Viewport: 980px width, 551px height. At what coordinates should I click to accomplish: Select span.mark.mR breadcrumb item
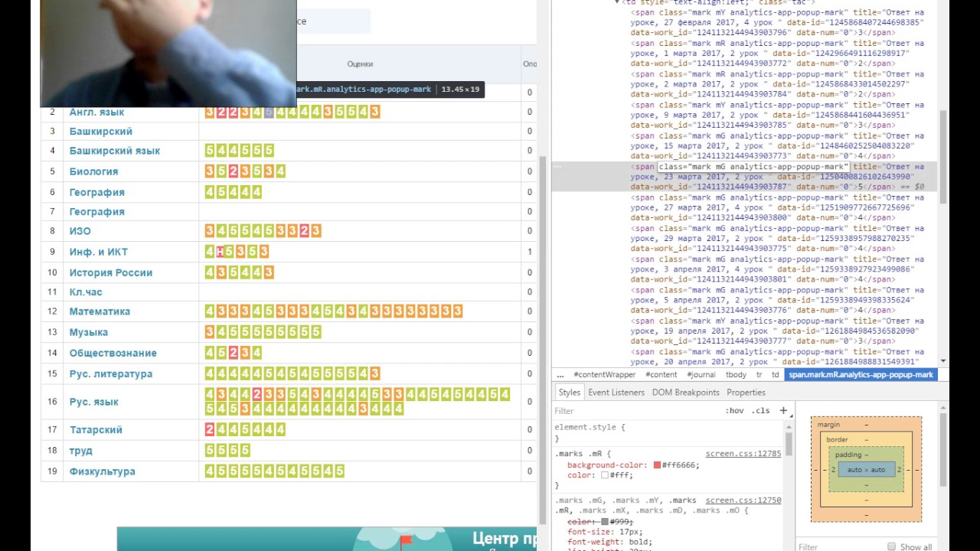pyautogui.click(x=861, y=375)
